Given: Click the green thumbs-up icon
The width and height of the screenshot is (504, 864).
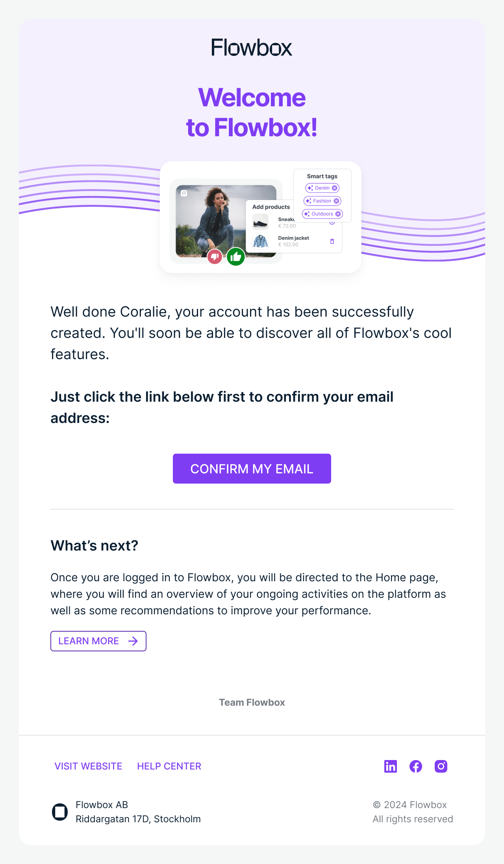Looking at the screenshot, I should tap(236, 257).
